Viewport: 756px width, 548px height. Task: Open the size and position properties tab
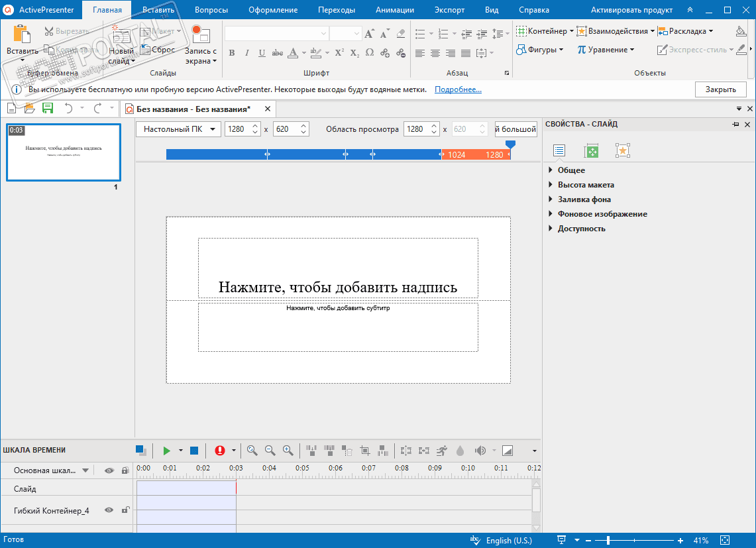[x=591, y=151]
